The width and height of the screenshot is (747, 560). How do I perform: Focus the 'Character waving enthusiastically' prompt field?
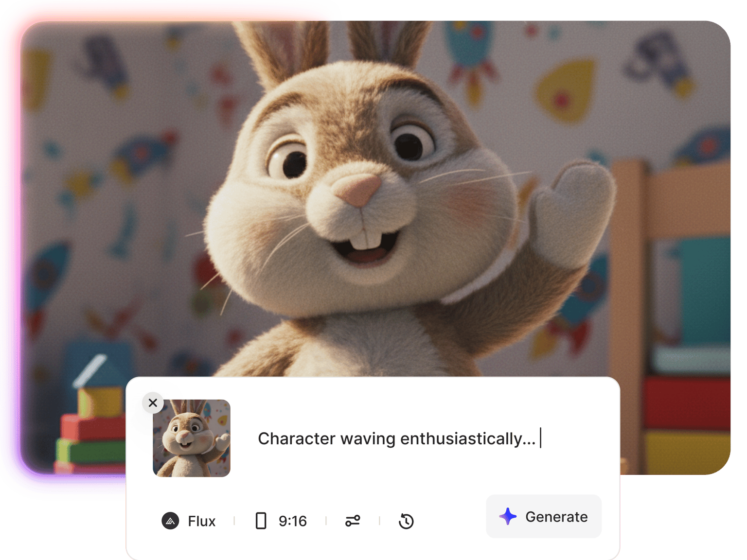pos(396,438)
